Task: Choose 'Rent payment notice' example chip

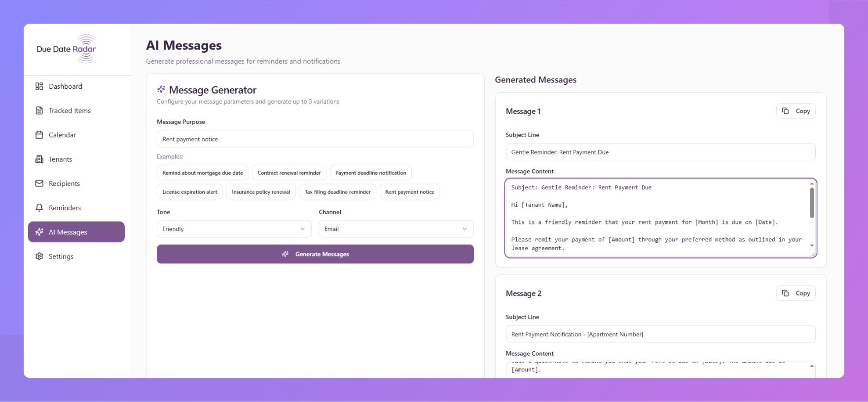Action: (410, 192)
